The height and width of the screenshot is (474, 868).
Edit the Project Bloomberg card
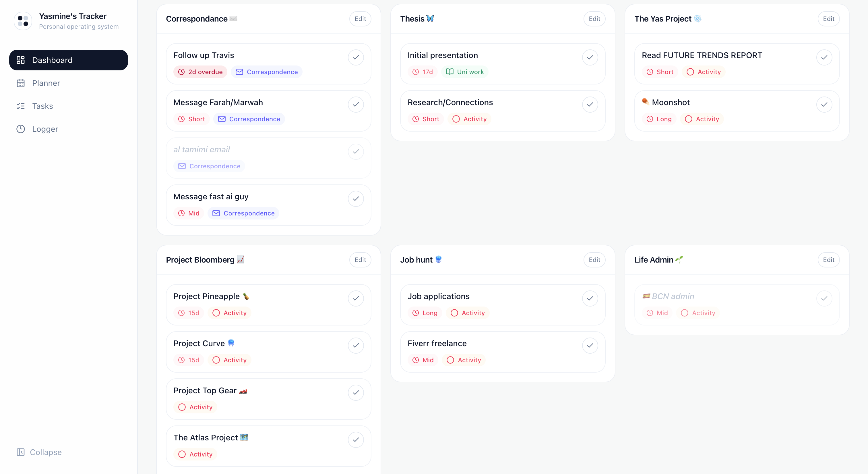pos(360,260)
